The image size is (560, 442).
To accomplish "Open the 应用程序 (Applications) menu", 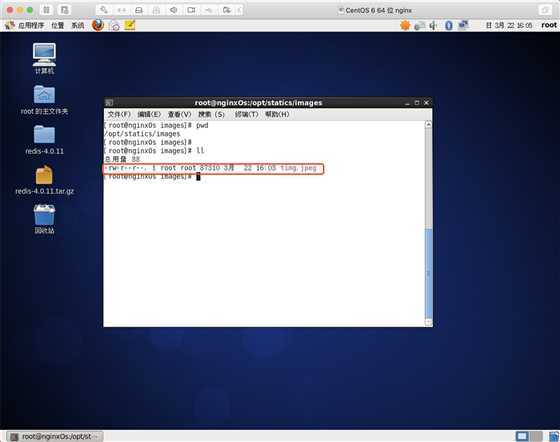I will (31, 25).
